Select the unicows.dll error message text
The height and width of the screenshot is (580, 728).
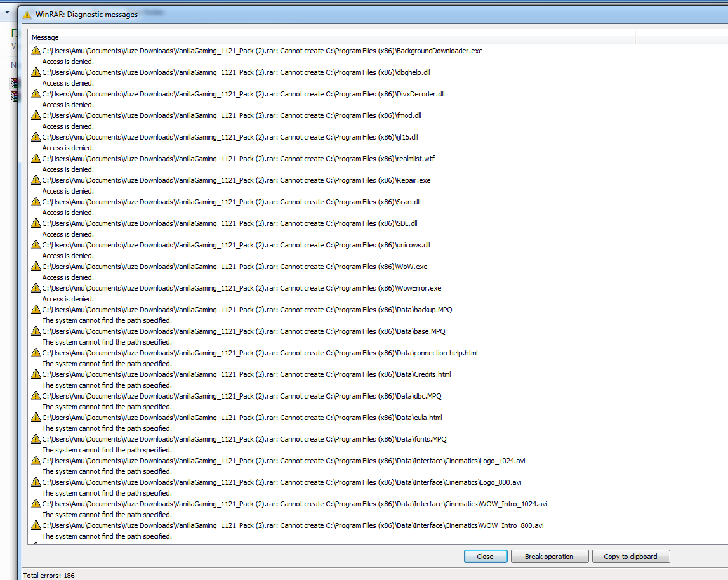pos(236,245)
